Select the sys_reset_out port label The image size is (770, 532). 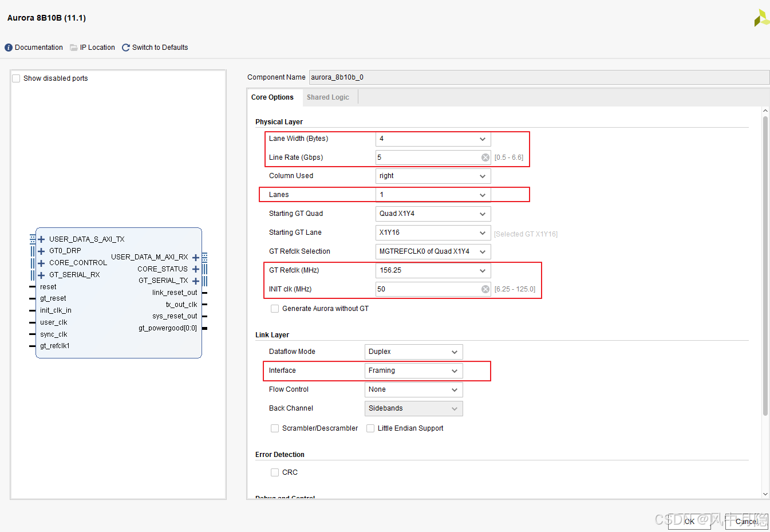tap(175, 316)
